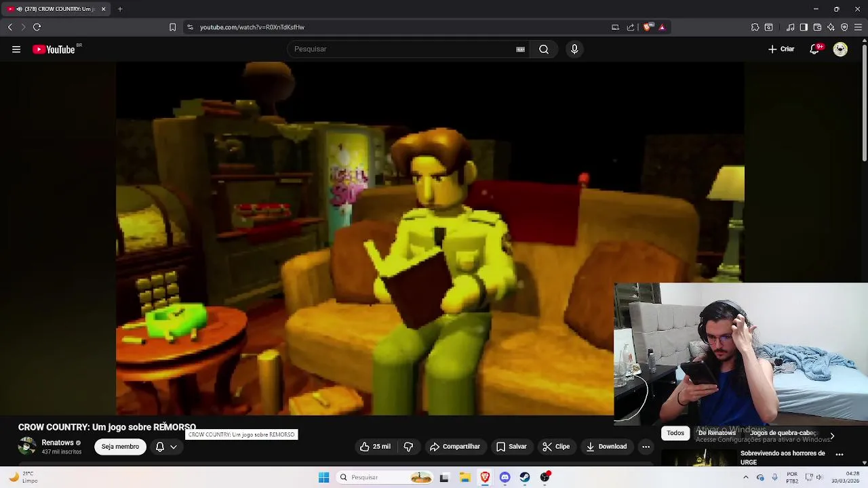Reload the current browser page
This screenshot has height=488, width=868.
pos(37,27)
